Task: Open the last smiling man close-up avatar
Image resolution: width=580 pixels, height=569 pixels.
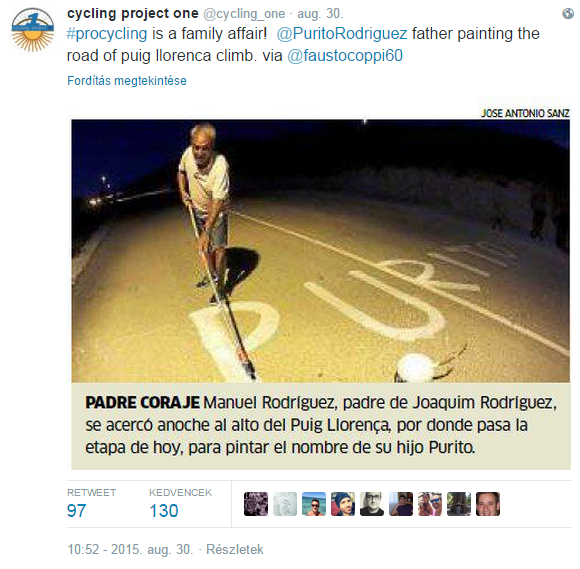Action: tap(488, 504)
